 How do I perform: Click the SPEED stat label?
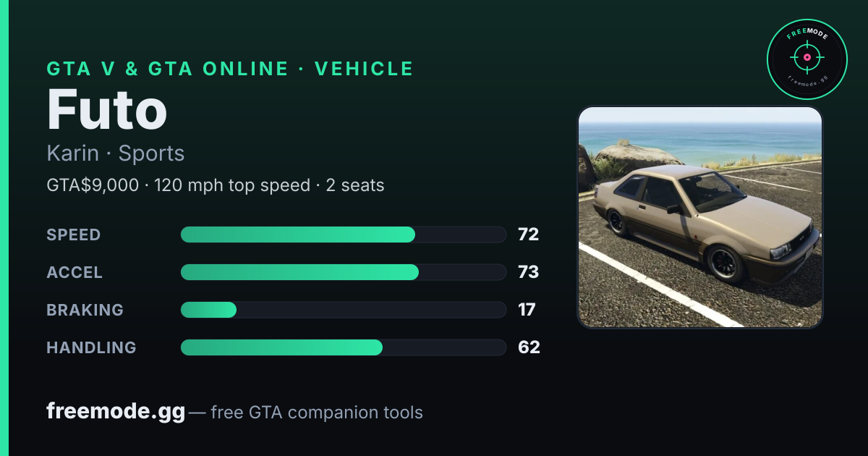pos(74,235)
